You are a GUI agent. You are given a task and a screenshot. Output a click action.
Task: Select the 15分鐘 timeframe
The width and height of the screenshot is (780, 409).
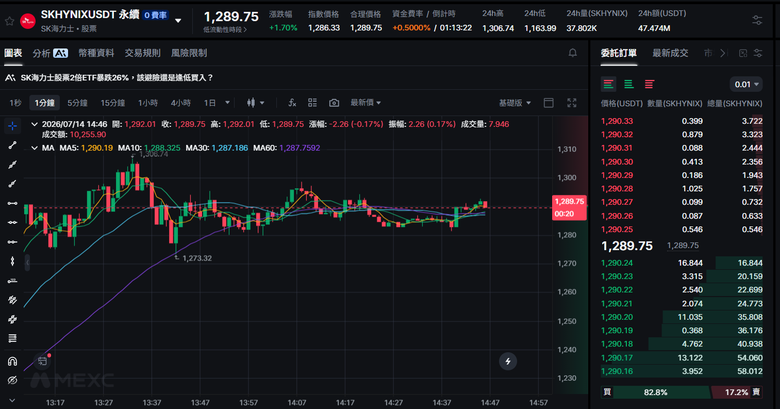pos(113,102)
